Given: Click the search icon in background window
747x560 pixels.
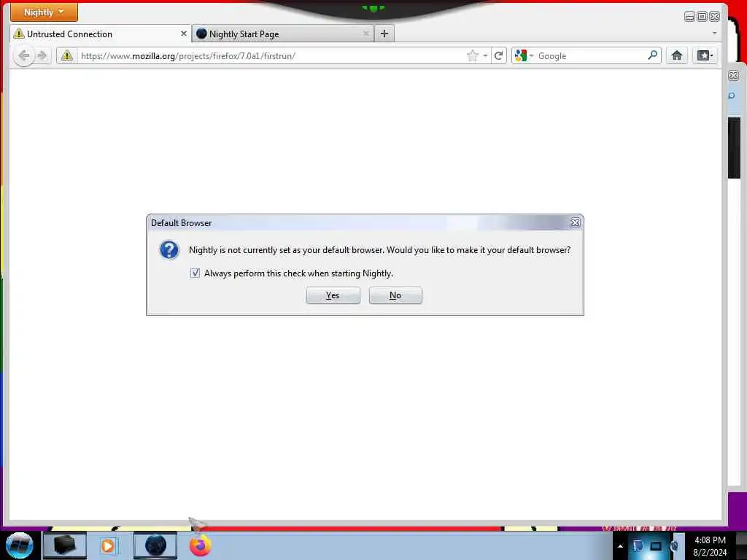Looking at the screenshot, I should tap(732, 96).
